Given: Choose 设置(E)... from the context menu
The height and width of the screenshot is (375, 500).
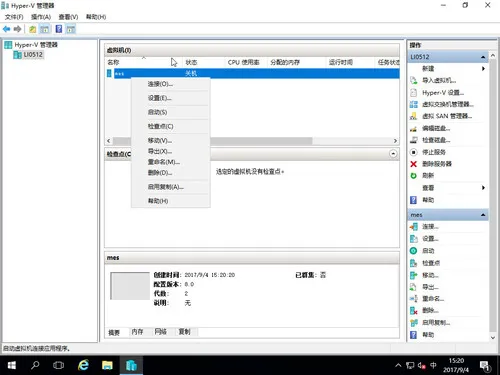Looking at the screenshot, I should pyautogui.click(x=171, y=98).
